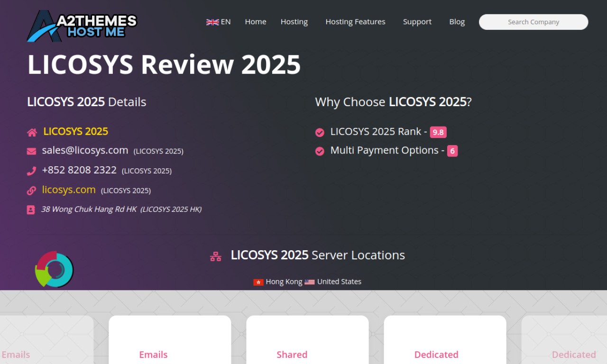The image size is (607, 364).
Task: Click the LICOSYS 2025 Details heading
Action: click(87, 102)
